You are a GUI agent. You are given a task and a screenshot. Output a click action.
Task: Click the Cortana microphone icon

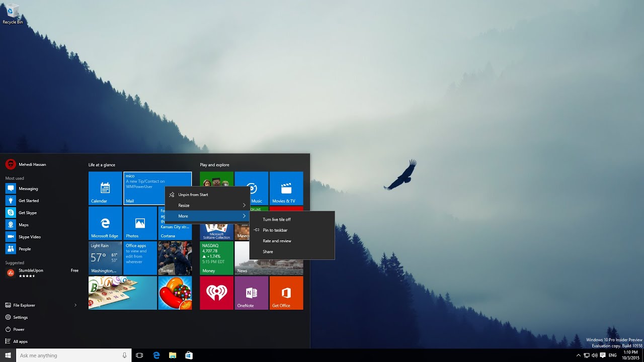pyautogui.click(x=125, y=355)
